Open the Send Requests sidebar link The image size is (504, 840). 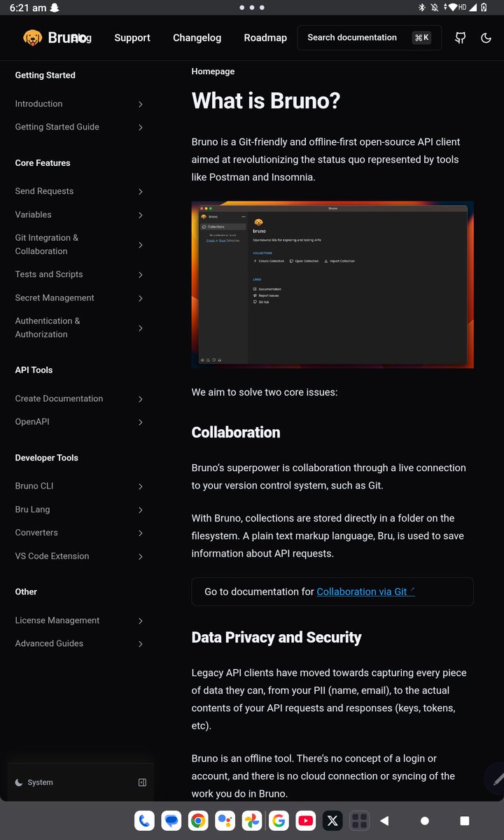[44, 191]
